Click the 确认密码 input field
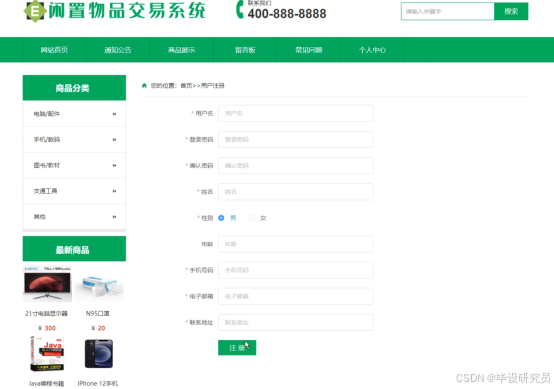Image resolution: width=554 pixels, height=389 pixels. pyautogui.click(x=295, y=166)
